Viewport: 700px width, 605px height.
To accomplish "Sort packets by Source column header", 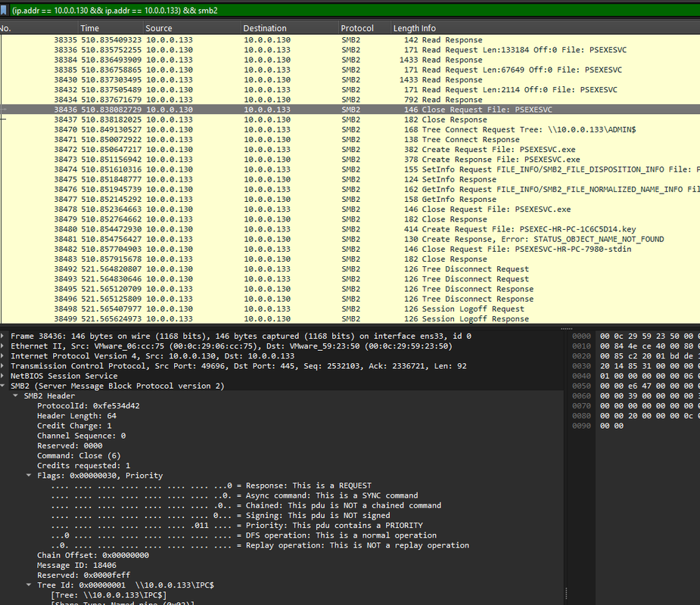I will click(x=192, y=28).
